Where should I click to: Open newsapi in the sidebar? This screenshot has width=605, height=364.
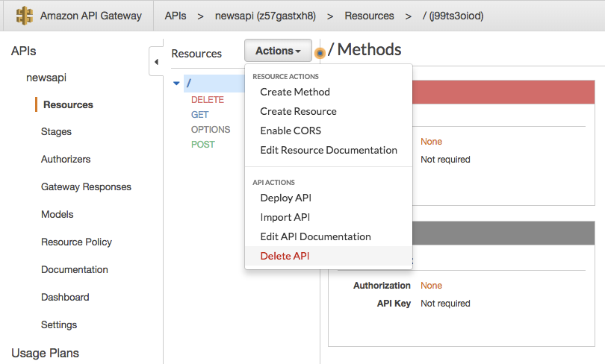[46, 78]
